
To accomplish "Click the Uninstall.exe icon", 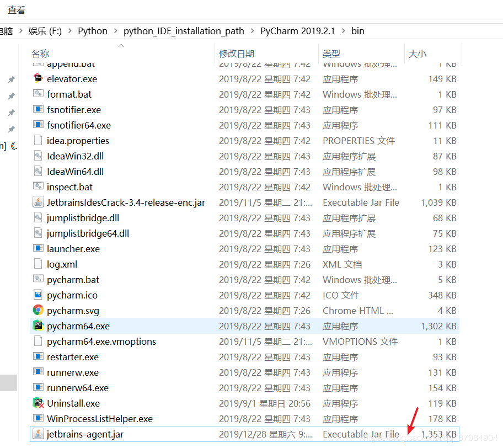I will [x=38, y=403].
